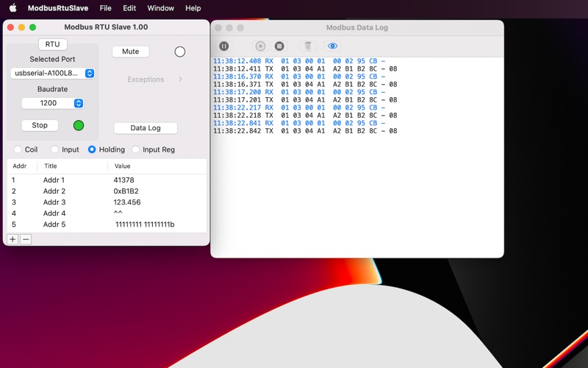Open the Window menu

[x=160, y=8]
